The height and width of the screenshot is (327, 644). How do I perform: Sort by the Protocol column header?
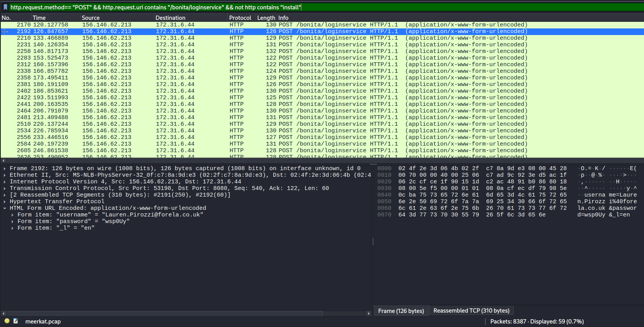[242, 18]
